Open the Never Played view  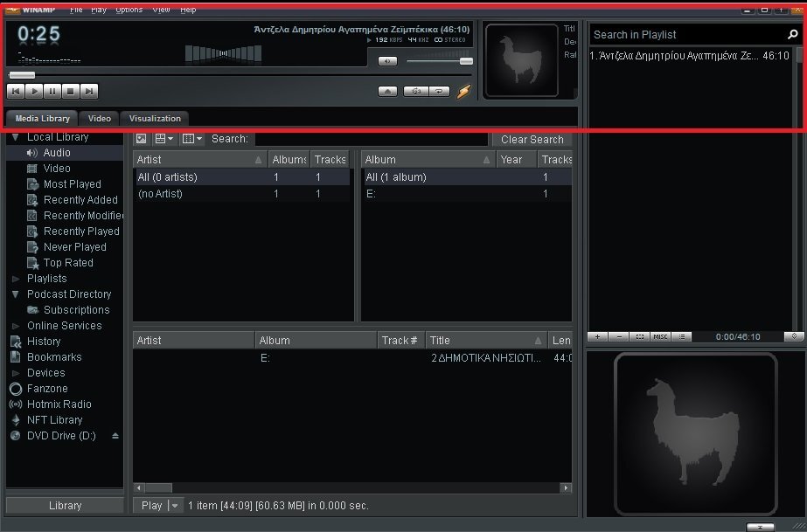[x=74, y=246]
